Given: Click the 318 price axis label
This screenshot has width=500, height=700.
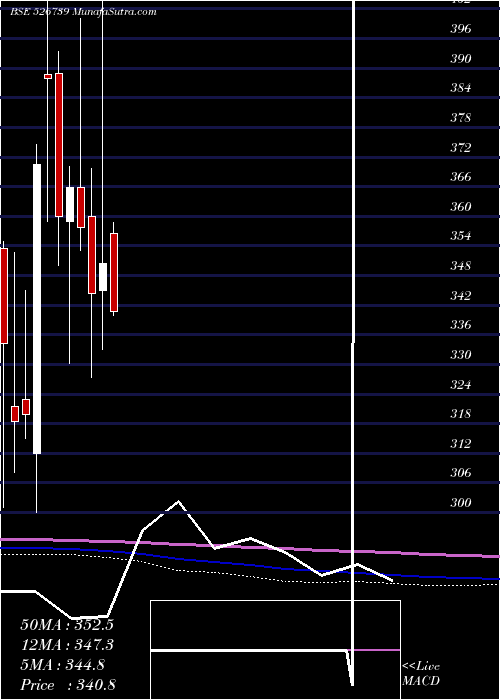Looking at the screenshot, I should 461,414.
